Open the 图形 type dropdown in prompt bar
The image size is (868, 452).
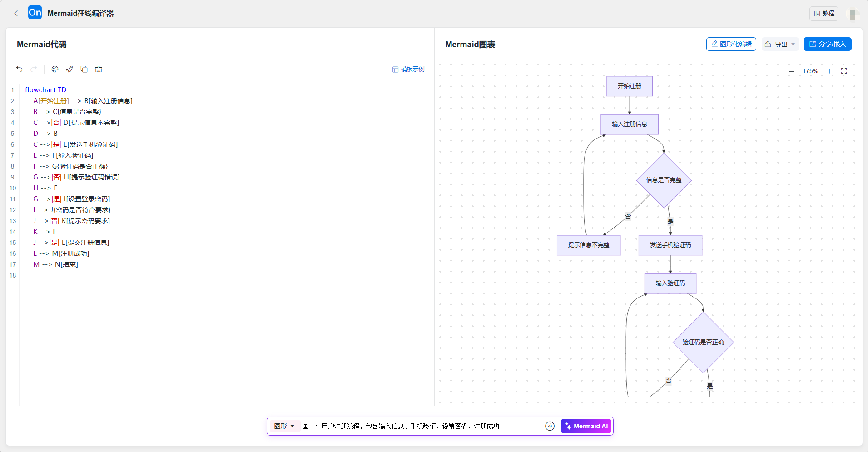click(284, 426)
